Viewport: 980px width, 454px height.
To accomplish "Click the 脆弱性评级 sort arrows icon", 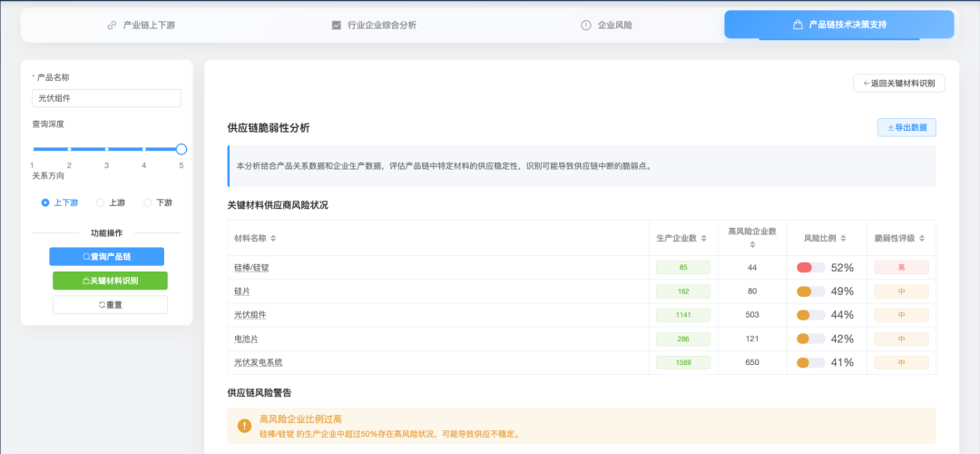I will click(922, 238).
